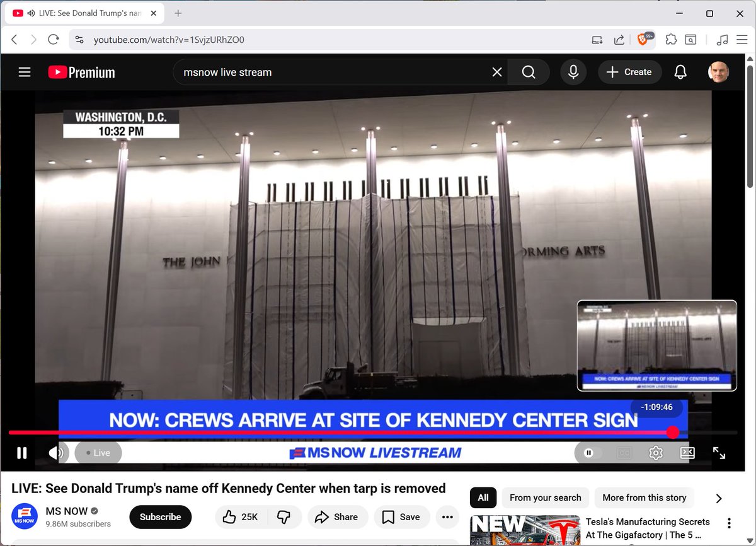Share this video
756x546 pixels.
337,517
